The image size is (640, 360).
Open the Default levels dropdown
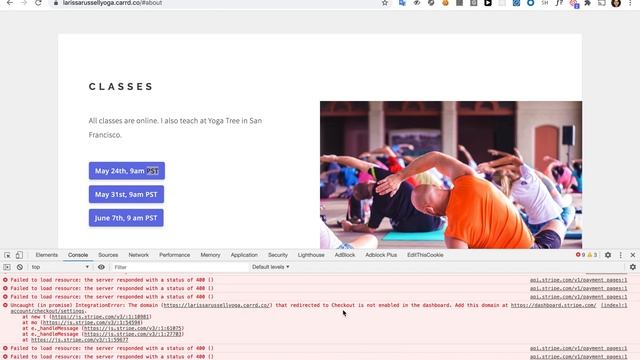point(271,267)
